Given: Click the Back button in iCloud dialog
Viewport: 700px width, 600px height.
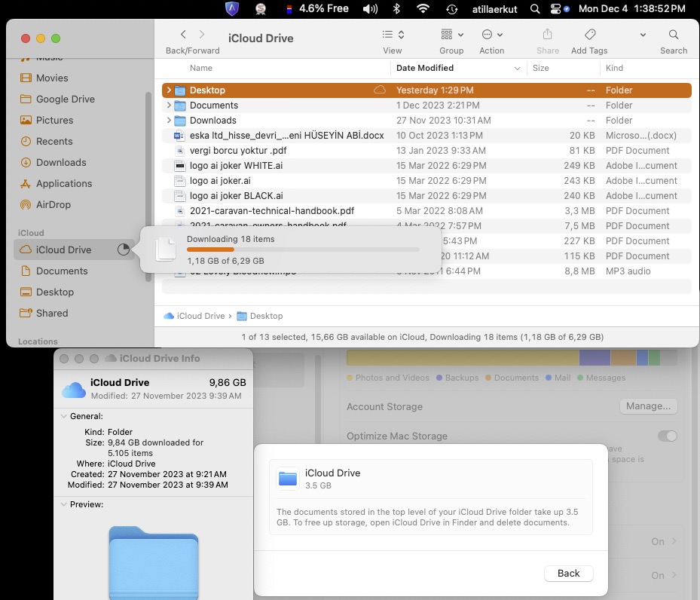Looking at the screenshot, I should click(568, 574).
